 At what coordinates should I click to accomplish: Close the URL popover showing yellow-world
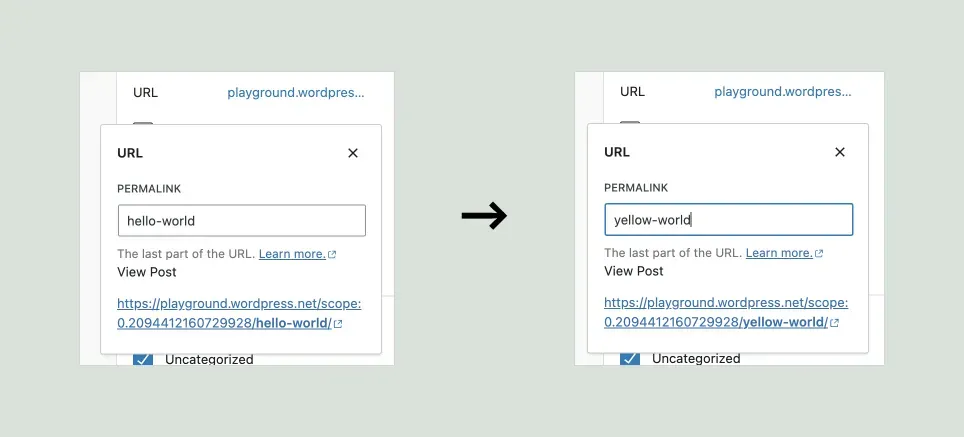coord(839,152)
